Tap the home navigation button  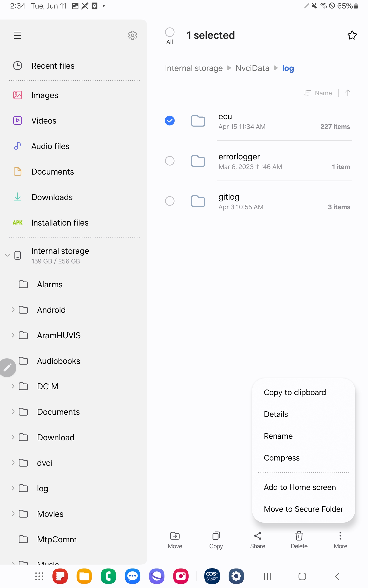coord(302,576)
